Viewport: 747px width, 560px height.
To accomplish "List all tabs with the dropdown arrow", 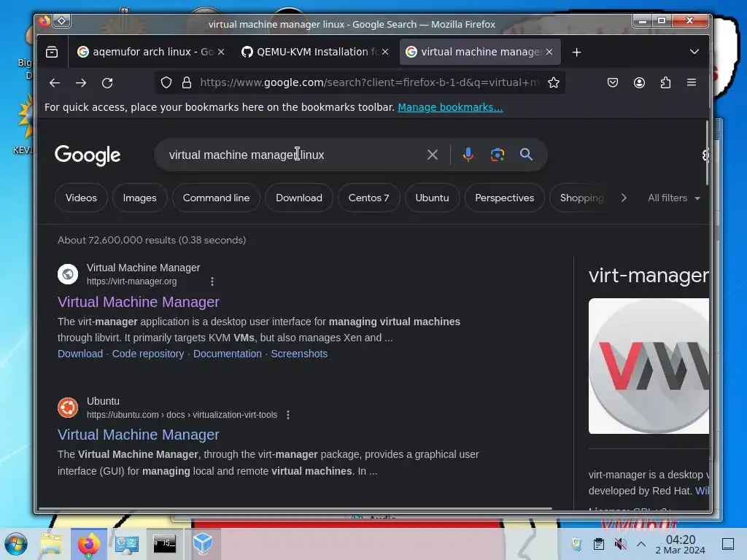I will pyautogui.click(x=694, y=52).
